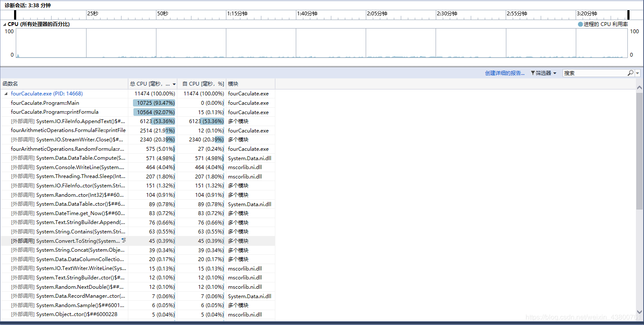Sort by the 总 CPU column header
The image size is (644, 325).
point(153,84)
